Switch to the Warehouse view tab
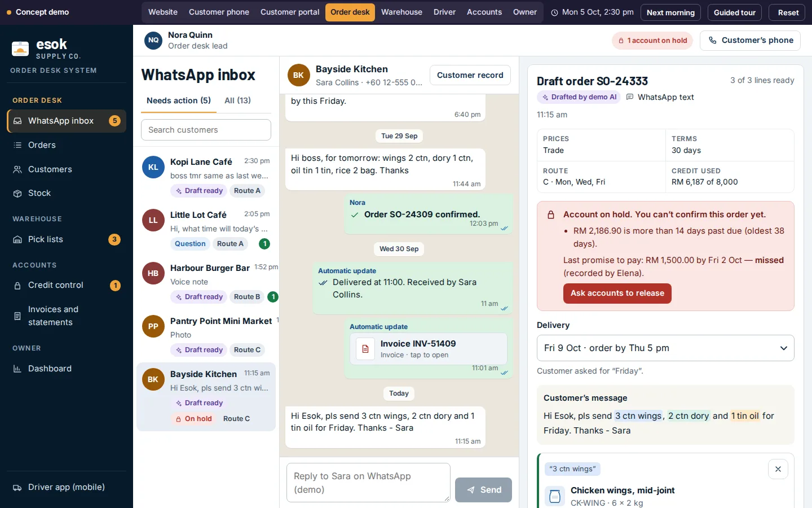This screenshot has height=508, width=812. point(401,12)
